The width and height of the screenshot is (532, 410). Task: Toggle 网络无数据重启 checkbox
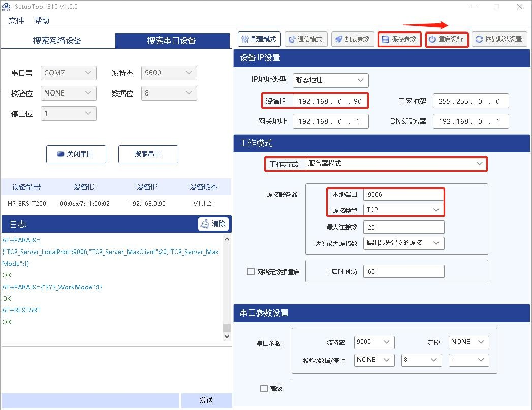(251, 272)
